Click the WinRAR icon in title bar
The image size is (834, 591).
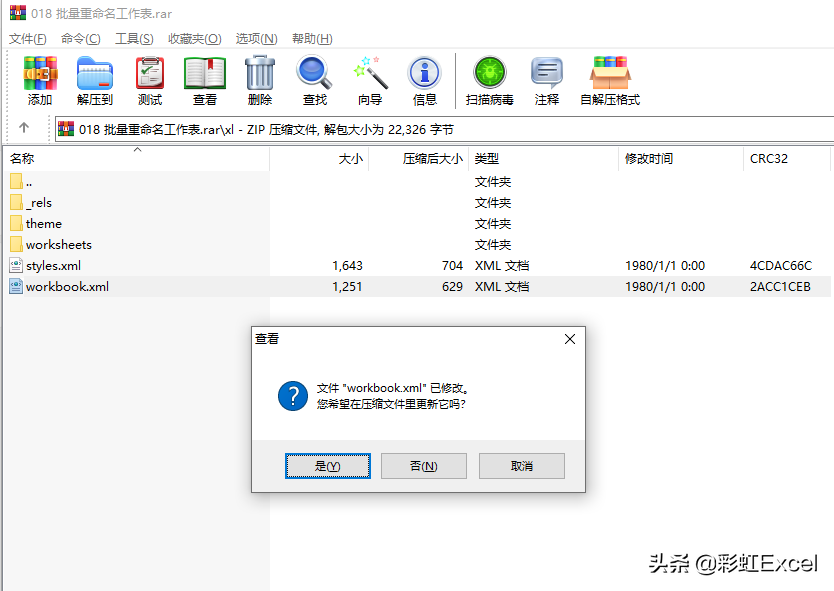18,12
